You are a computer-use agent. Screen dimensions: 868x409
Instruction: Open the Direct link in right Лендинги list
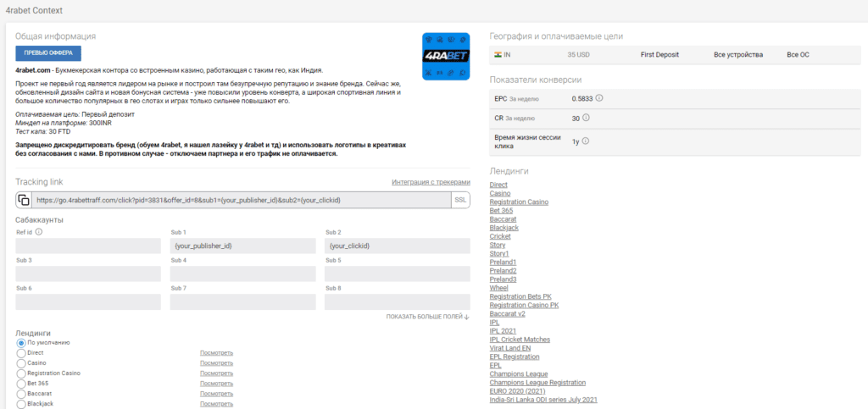pos(498,185)
